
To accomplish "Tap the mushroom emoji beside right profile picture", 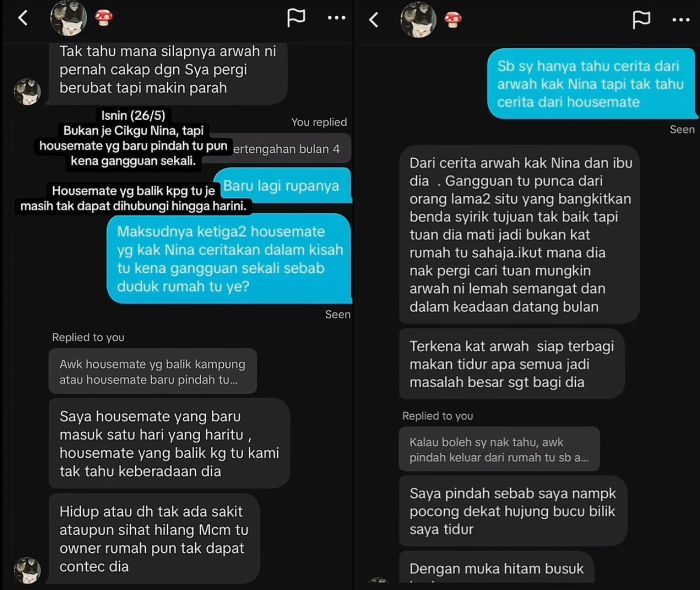I will [453, 20].
